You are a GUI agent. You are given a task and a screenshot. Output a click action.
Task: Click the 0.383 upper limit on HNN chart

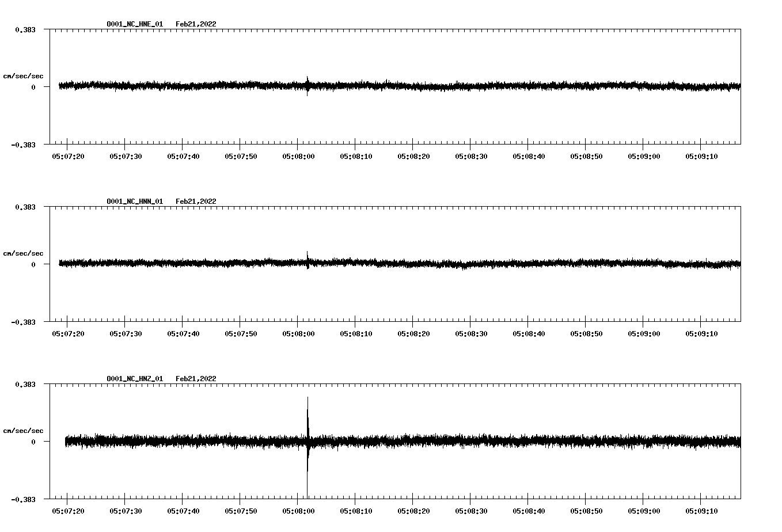point(25,207)
